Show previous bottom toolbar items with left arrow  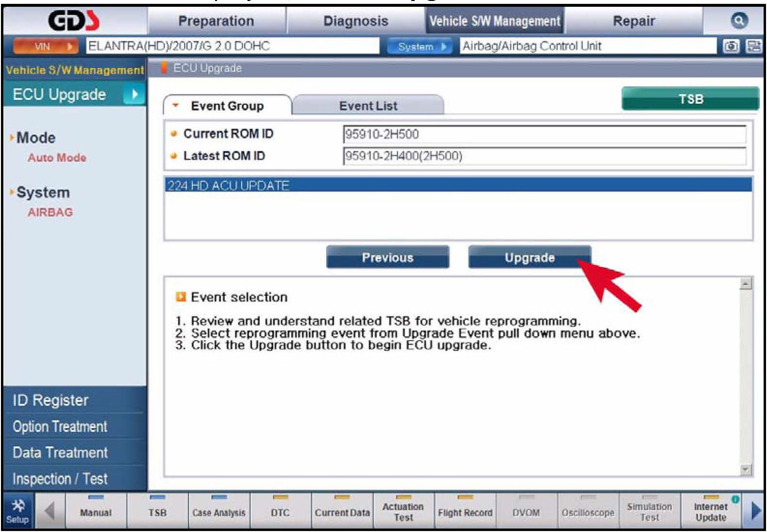(x=50, y=511)
